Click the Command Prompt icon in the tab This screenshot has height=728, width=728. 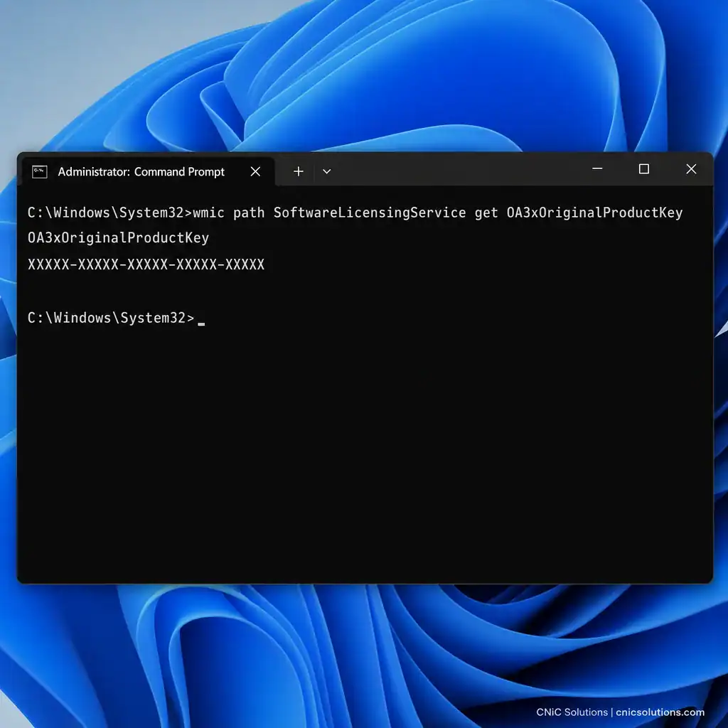[40, 172]
